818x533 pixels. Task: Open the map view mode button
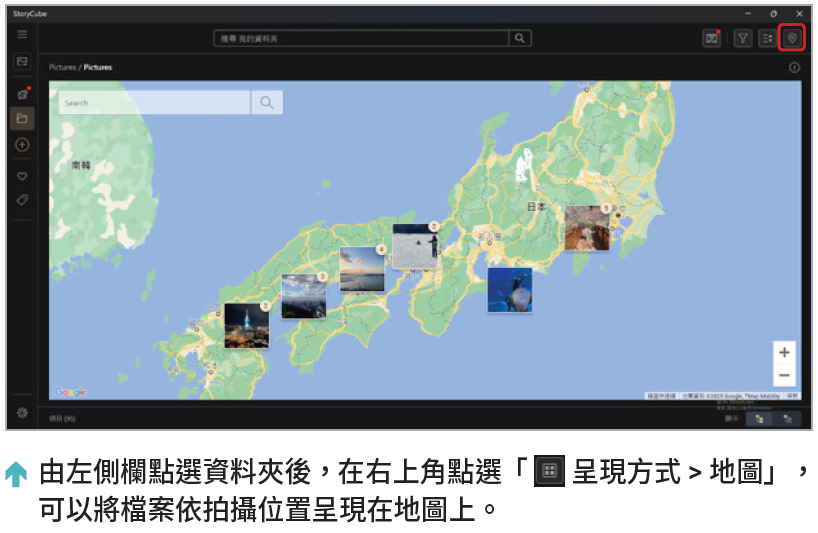pos(792,38)
